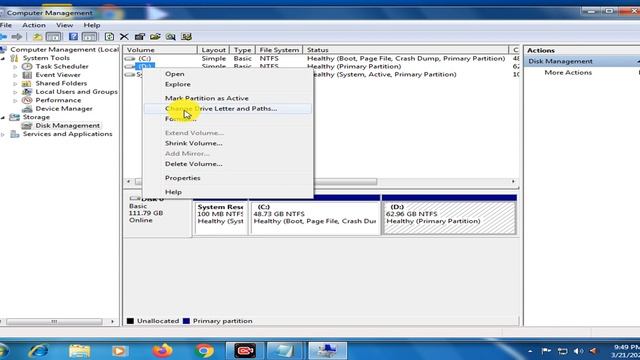Viewport: 640px width, 360px height.
Task: Select Disk Management in the tree
Action: [x=67, y=126]
